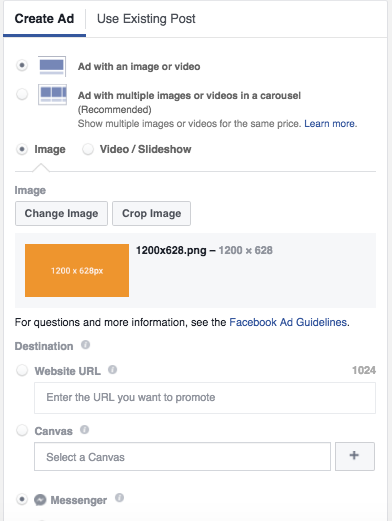Click the plus button to add a Canvas

coord(355,456)
